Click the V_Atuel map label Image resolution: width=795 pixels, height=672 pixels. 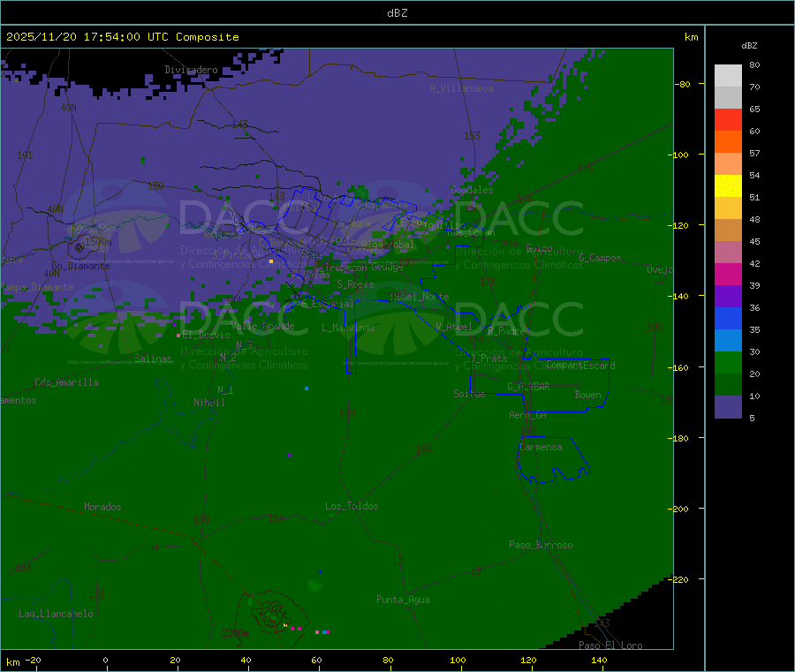tap(454, 327)
